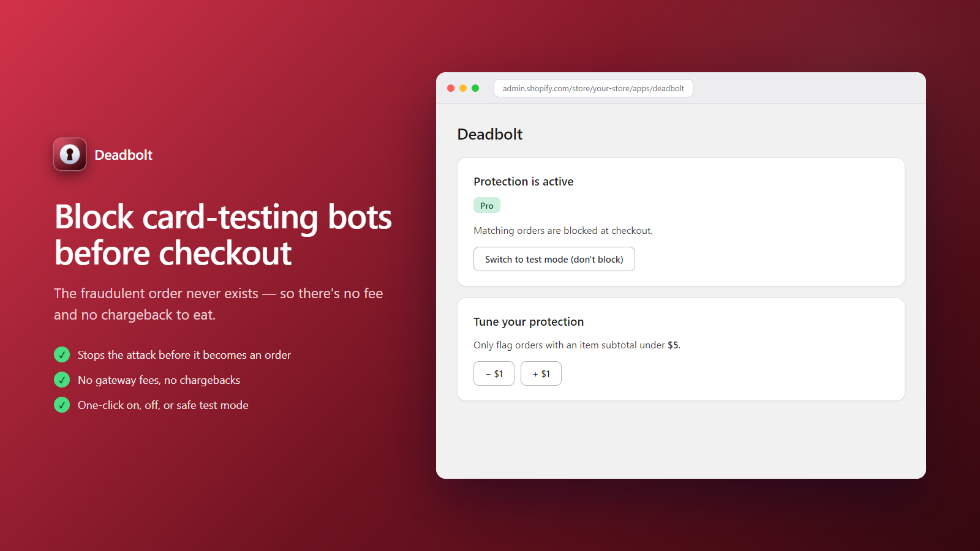Switch to test mode (don't block)
The width and height of the screenshot is (980, 551).
(554, 259)
